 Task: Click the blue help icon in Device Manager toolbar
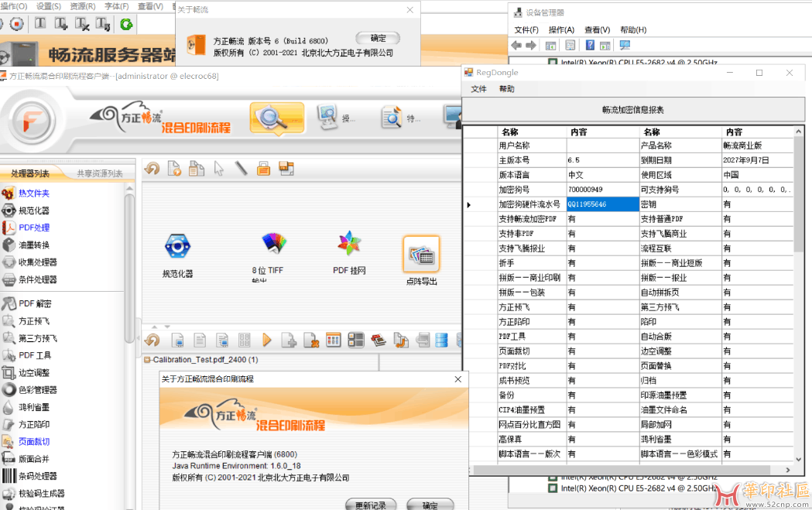[590, 46]
